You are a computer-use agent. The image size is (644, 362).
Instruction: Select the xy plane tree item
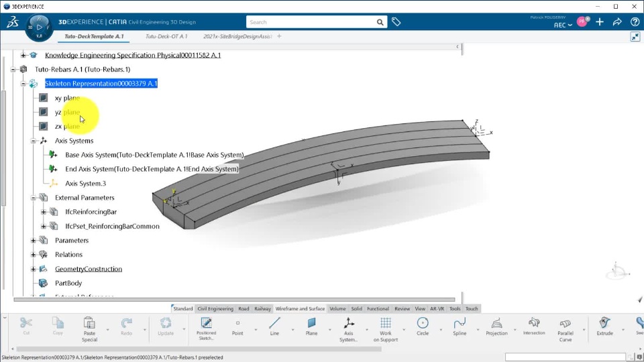[x=67, y=98]
